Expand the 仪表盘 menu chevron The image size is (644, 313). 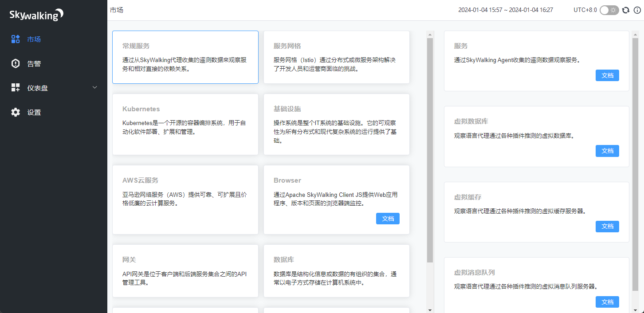coord(94,88)
